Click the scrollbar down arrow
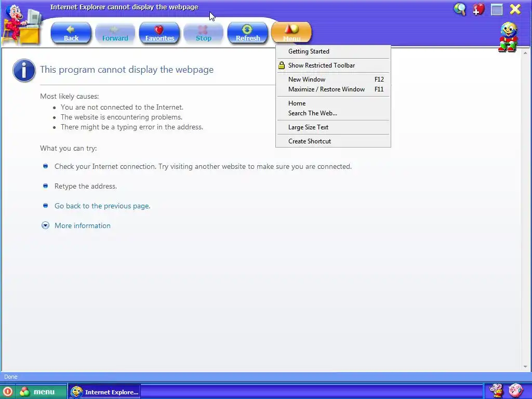The image size is (532, 399). (x=525, y=366)
